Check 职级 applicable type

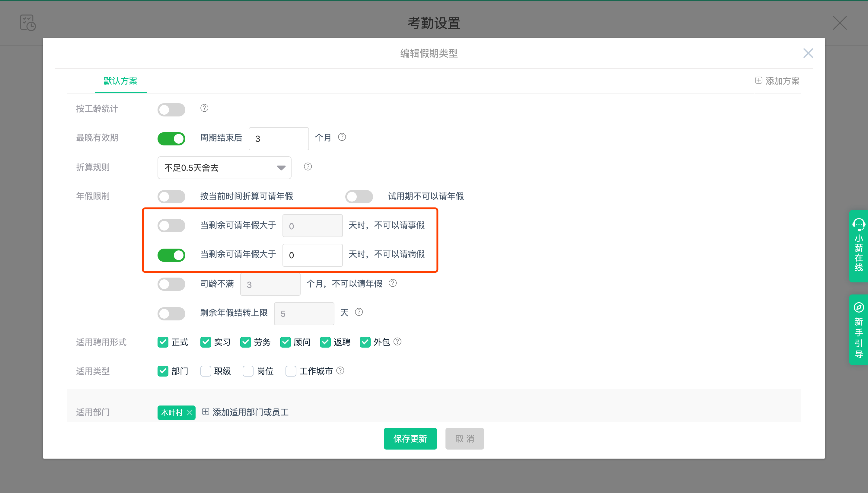206,371
